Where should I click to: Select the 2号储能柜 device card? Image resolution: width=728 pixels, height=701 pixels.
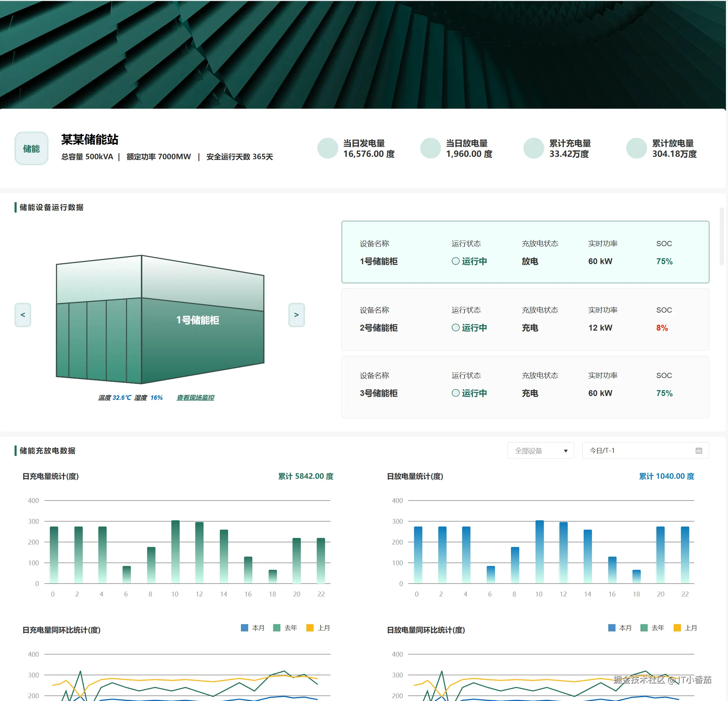click(525, 320)
